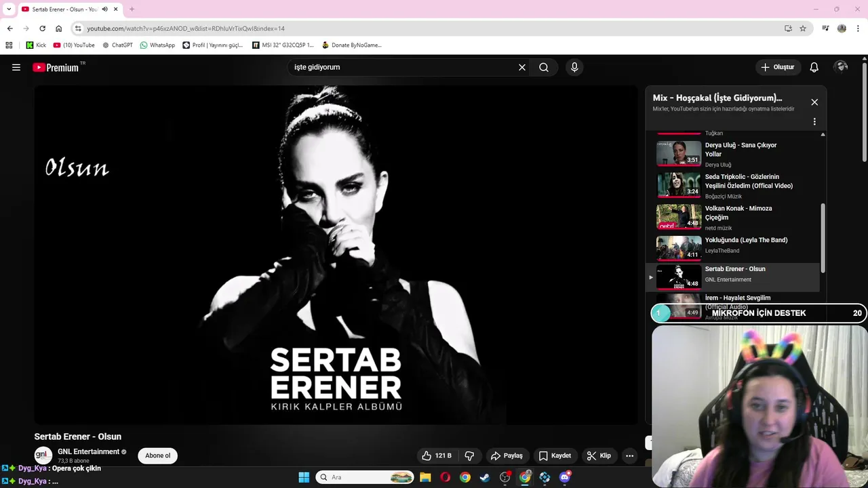Click the page vertical scrollbar
868x488 pixels.
tap(864, 112)
